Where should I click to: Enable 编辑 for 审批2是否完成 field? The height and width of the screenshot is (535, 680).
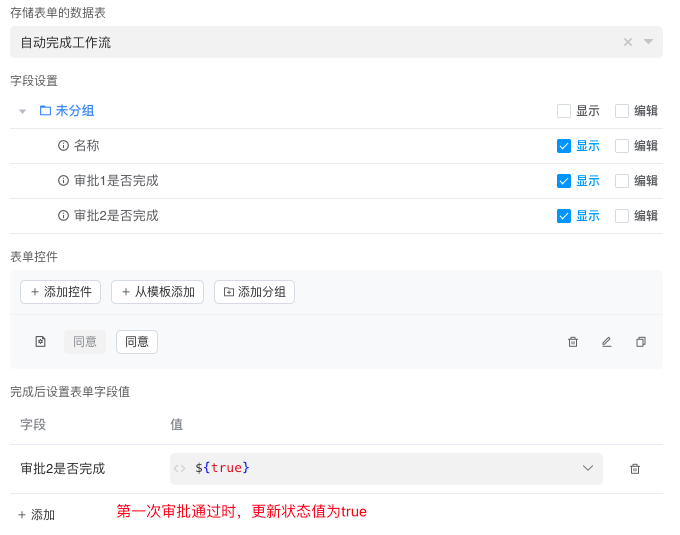point(622,216)
